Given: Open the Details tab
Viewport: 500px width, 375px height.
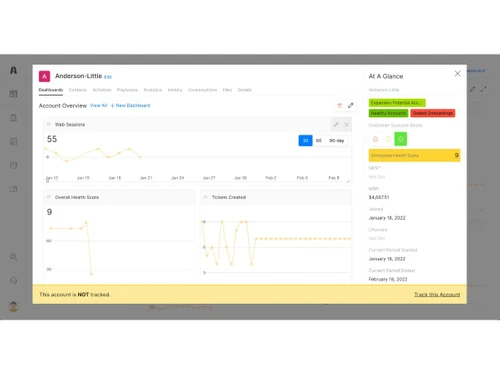Looking at the screenshot, I should point(244,90).
